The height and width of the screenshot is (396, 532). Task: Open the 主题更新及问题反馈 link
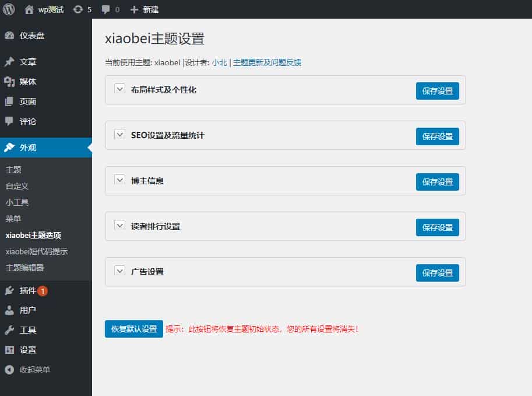[x=267, y=62]
